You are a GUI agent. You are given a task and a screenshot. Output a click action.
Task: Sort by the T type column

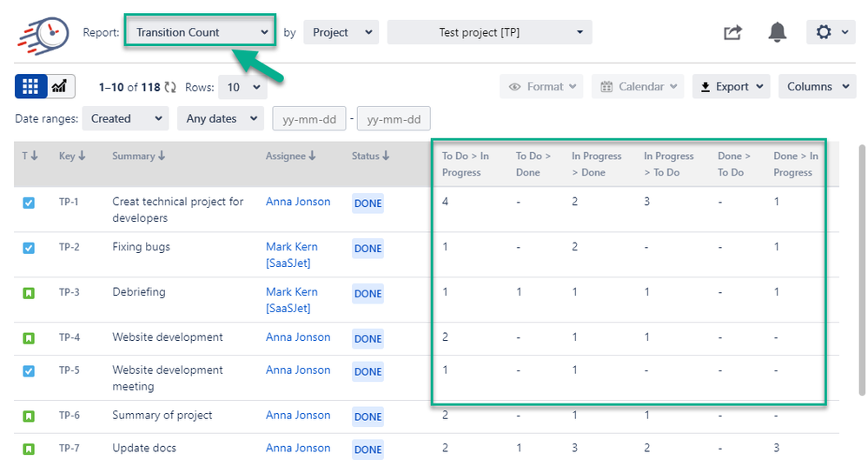tap(30, 156)
